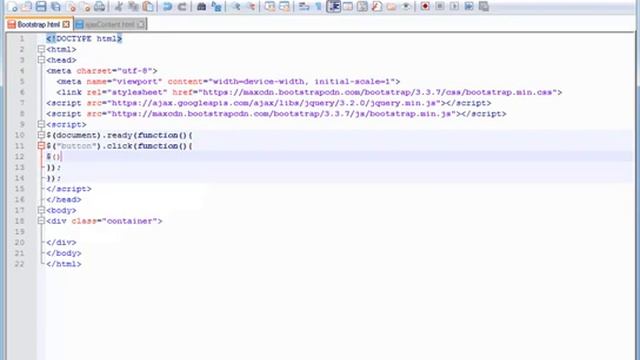Run macro multiple times icon
This screenshot has height=360, width=640.
(x=469, y=6)
